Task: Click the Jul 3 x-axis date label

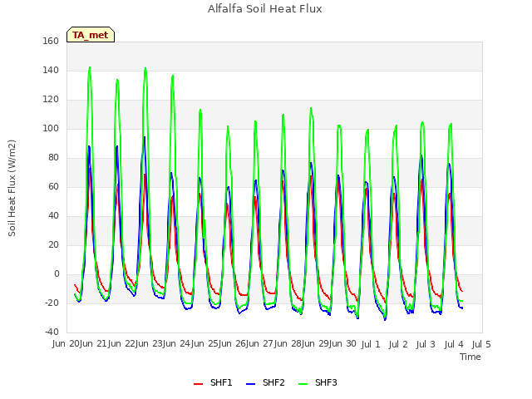Action: tap(426, 344)
